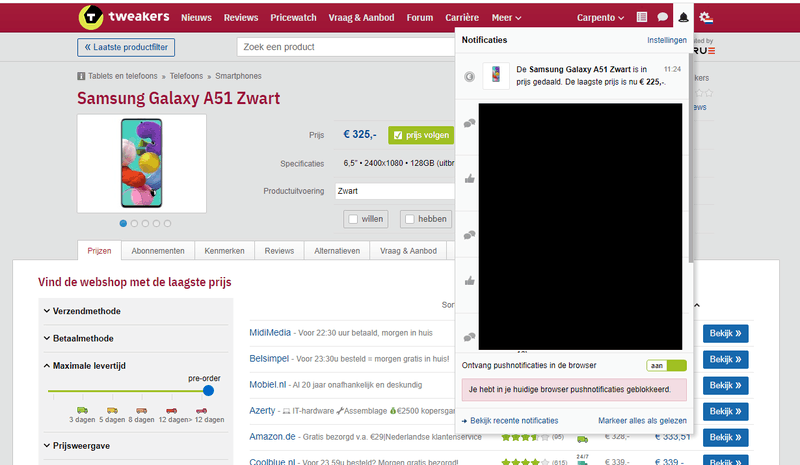The width and height of the screenshot is (800, 465).
Task: Click the notifications panel scrollbar
Action: [x=691, y=158]
